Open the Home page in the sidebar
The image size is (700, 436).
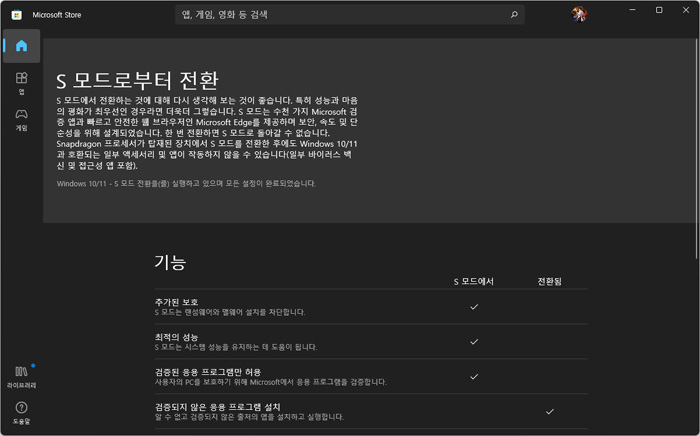click(21, 46)
